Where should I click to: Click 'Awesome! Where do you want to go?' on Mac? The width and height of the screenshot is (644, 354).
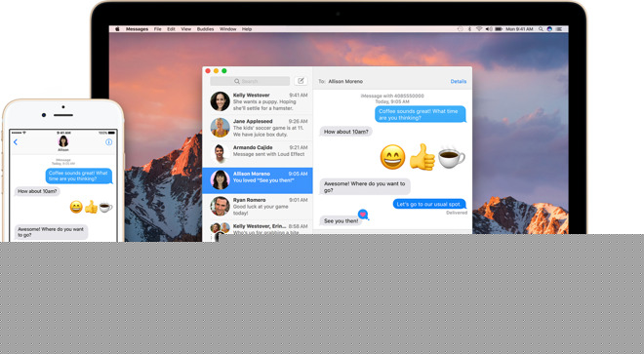(365, 187)
